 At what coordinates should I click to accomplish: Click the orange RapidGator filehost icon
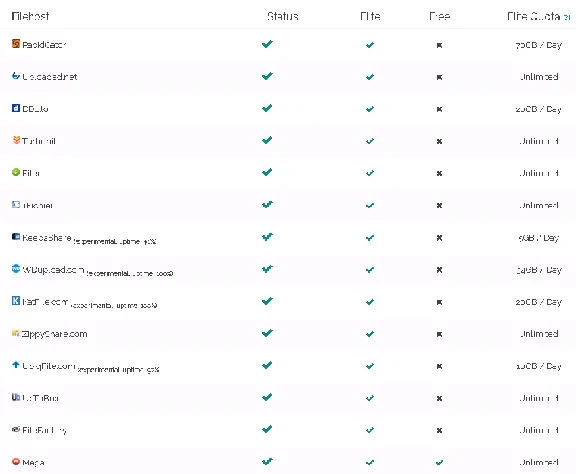pyautogui.click(x=16, y=44)
